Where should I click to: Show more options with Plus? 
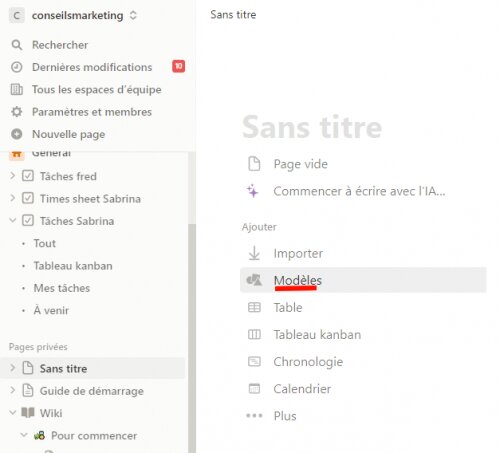285,416
